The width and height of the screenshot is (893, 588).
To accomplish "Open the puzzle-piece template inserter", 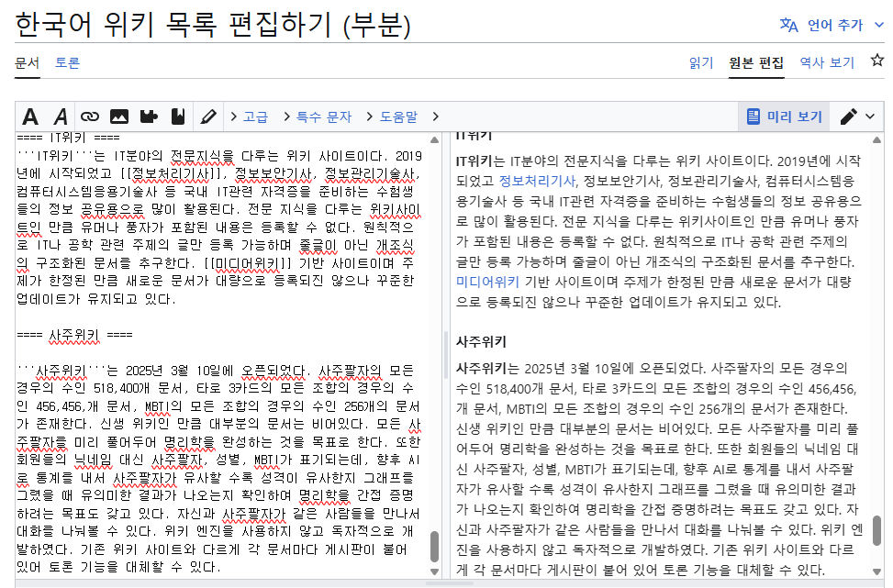I will [x=149, y=116].
